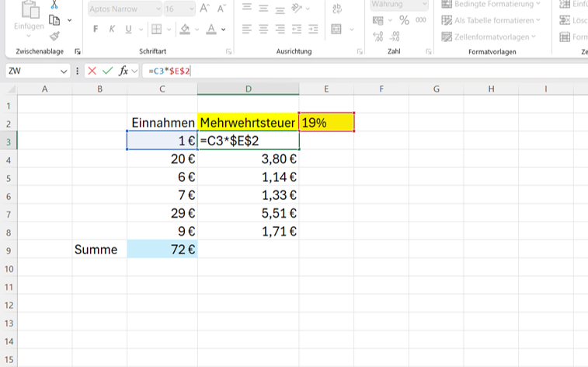Viewport: 588px width, 367px height.
Task: Apply the yellow fill color bucket
Action: tap(185, 30)
